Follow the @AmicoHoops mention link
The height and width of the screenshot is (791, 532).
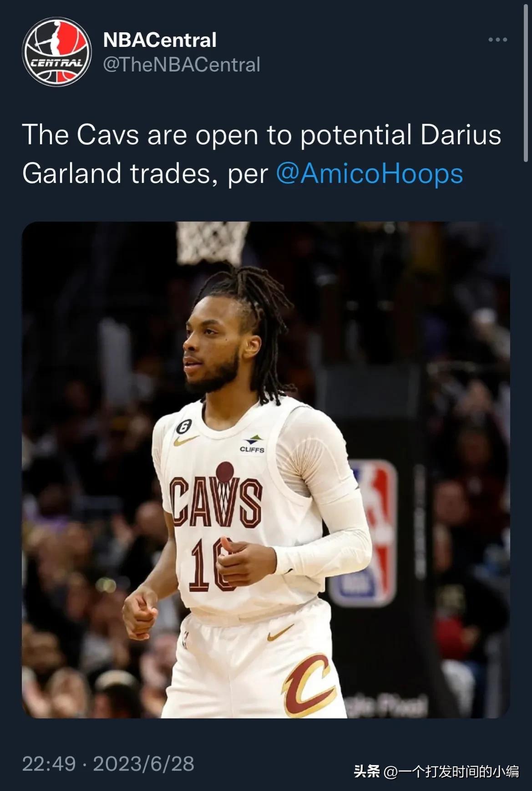click(x=370, y=173)
